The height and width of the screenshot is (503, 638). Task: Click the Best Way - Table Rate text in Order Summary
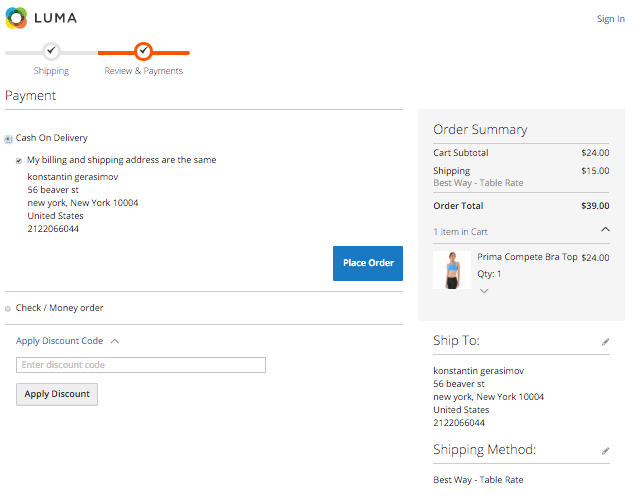tap(478, 183)
